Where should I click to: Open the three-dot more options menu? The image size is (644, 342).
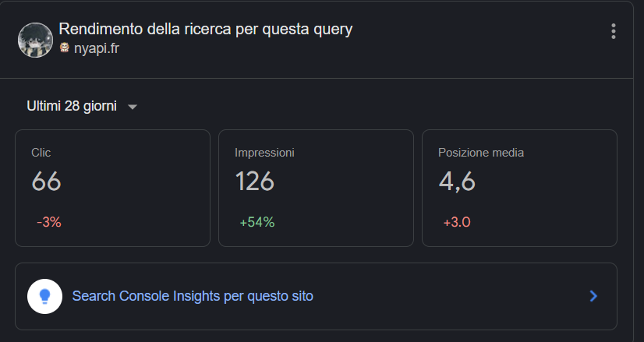614,31
